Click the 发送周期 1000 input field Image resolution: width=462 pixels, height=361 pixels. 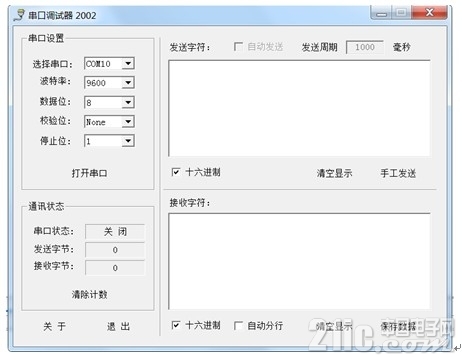[x=365, y=47]
